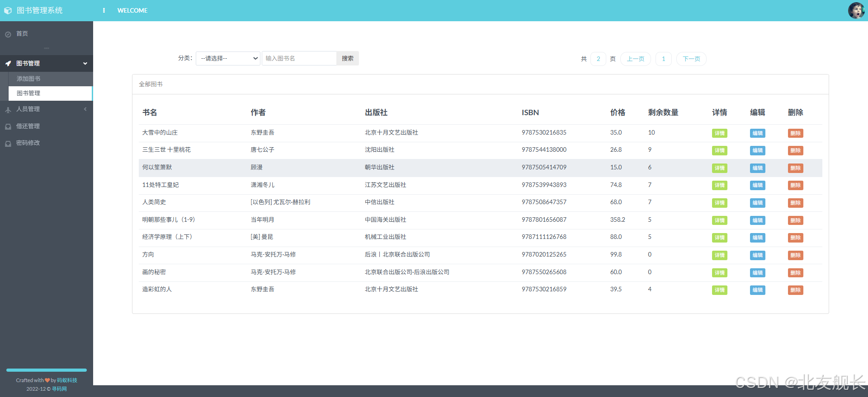Click the total pages 2 button
Viewport: 868px width, 397px height.
(598, 59)
